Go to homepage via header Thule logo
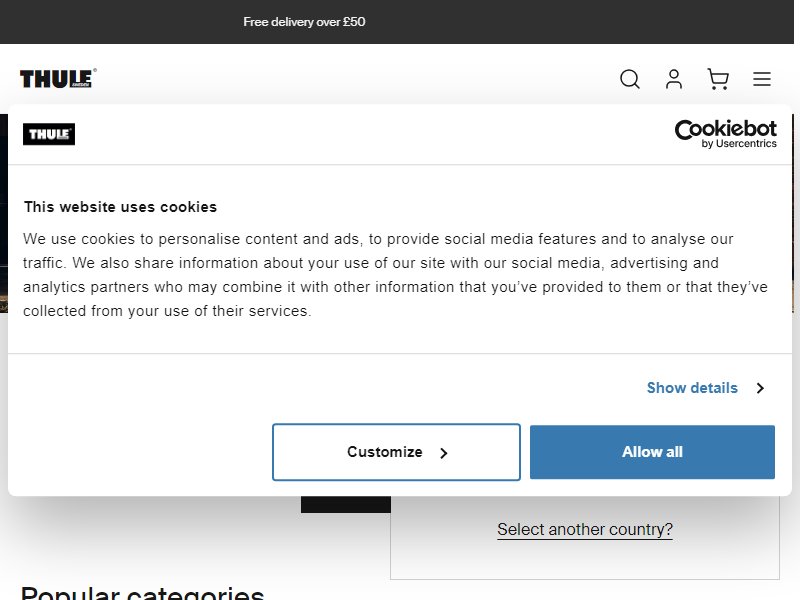 [58, 79]
